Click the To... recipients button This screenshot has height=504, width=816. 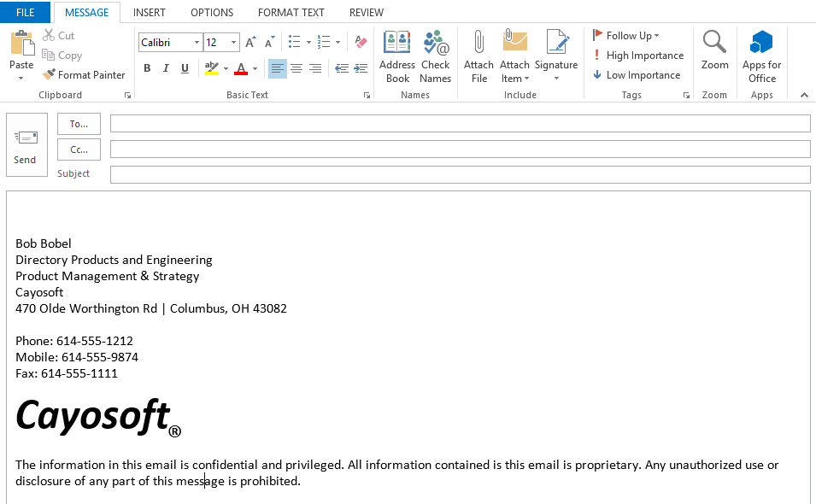pos(79,124)
